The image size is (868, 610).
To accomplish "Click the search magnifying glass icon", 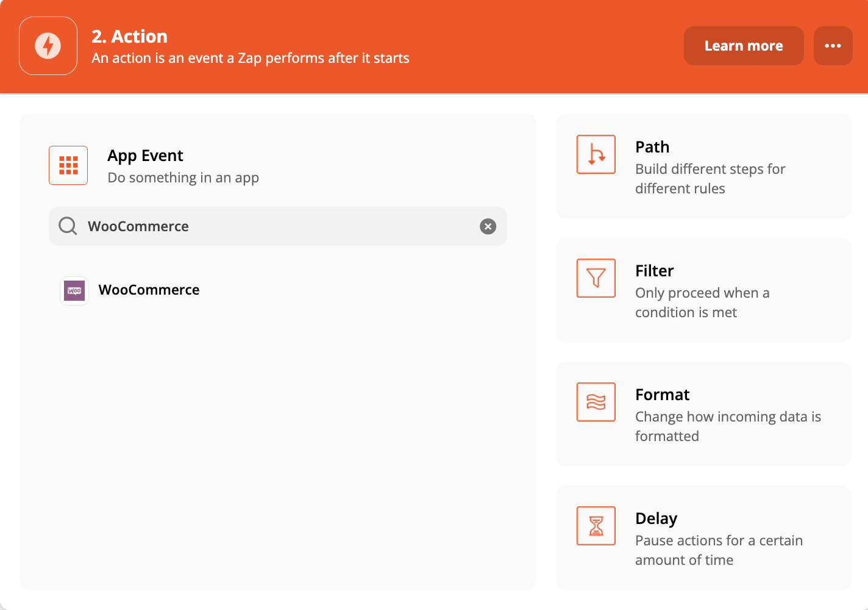I will coord(68,226).
